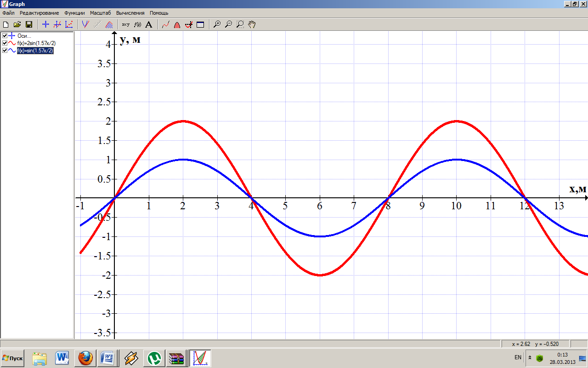588x368 pixels.
Task: Open a file with the folder icon
Action: [x=17, y=24]
